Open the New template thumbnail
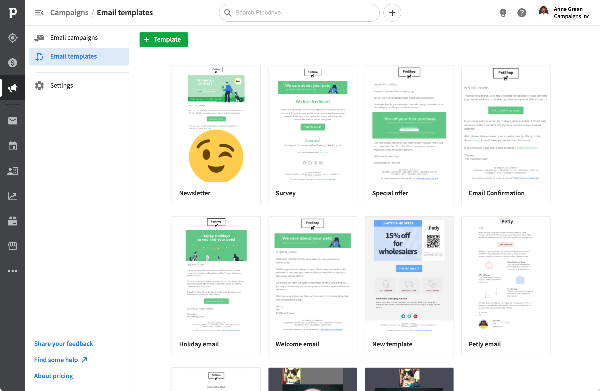The width and height of the screenshot is (600, 391). [409, 276]
